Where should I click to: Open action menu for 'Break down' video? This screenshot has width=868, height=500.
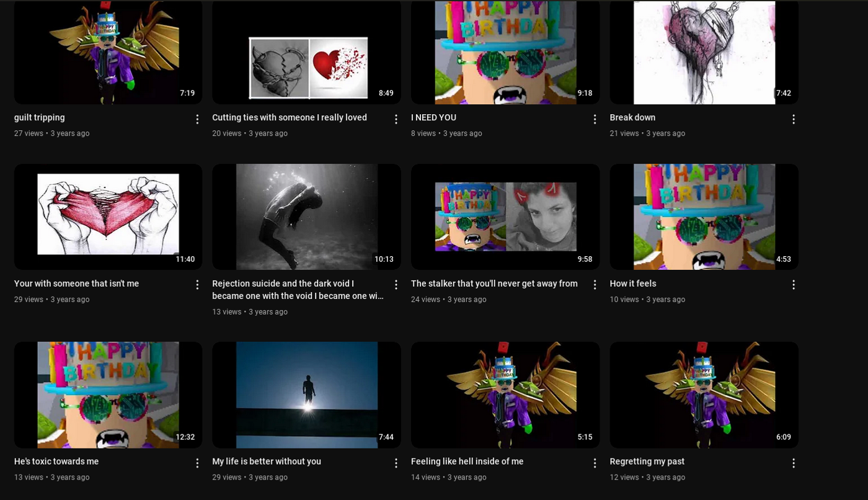793,119
